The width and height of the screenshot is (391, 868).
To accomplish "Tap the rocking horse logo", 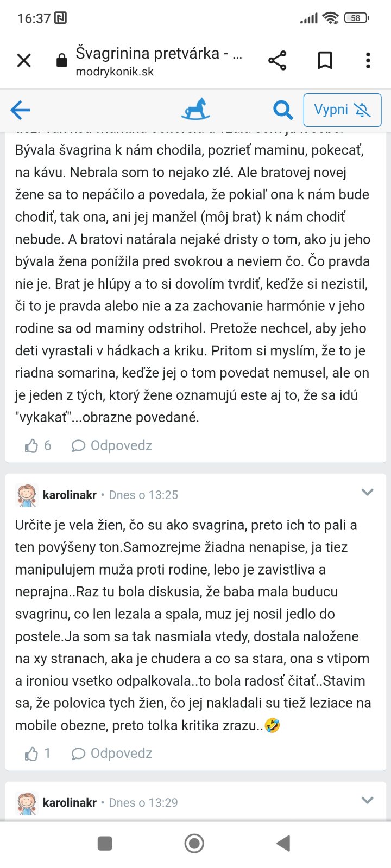I will 195,109.
